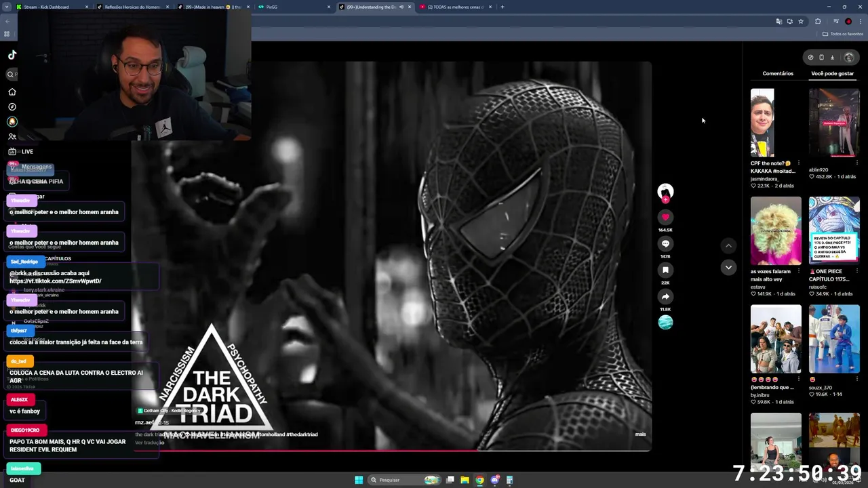Open a new browser tab with plus
Viewport: 868px width, 488px height.
click(502, 7)
